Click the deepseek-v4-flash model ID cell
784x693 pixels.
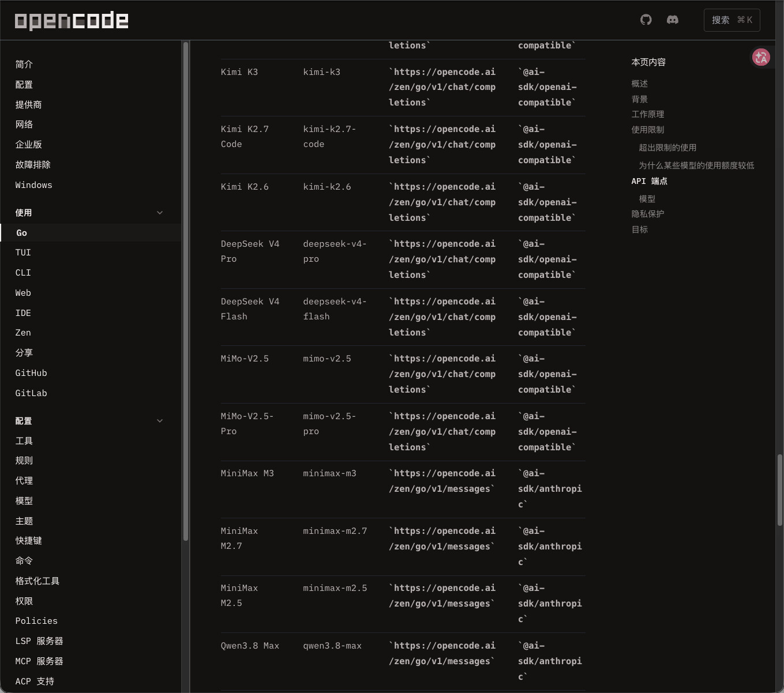pyautogui.click(x=335, y=309)
